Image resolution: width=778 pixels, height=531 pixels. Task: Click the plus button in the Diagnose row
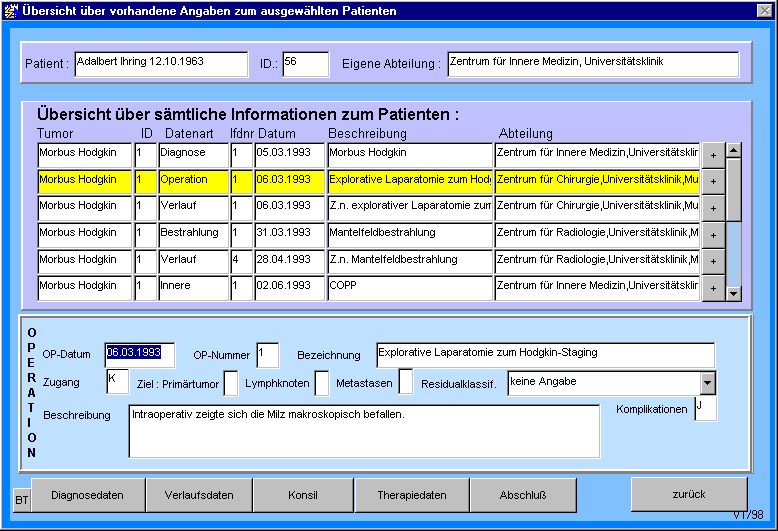pos(712,154)
